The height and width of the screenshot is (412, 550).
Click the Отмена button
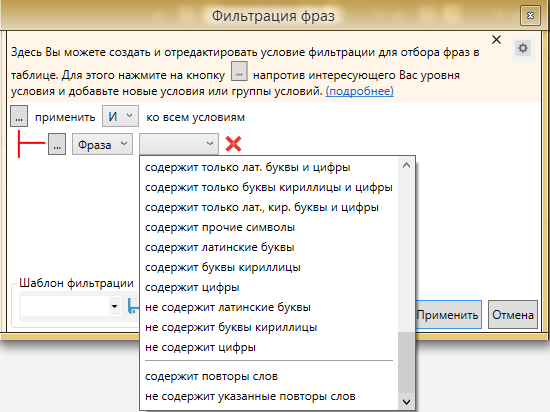pyautogui.click(x=513, y=315)
